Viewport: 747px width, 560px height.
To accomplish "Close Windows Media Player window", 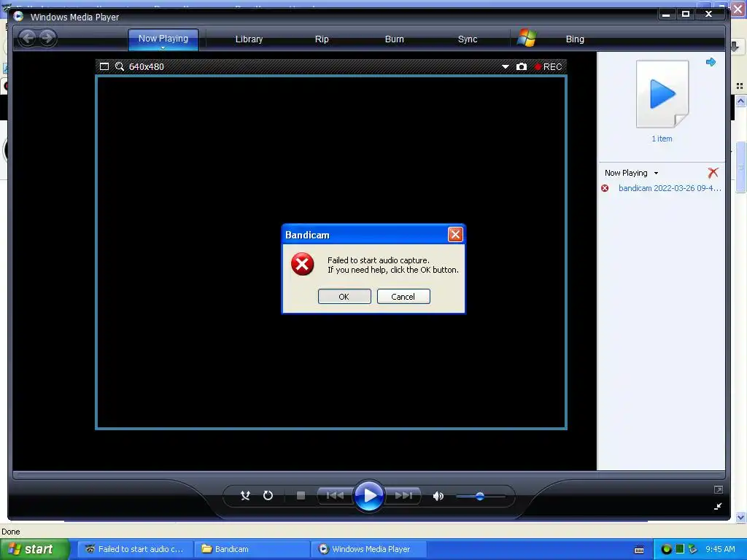I will pyautogui.click(x=708, y=15).
